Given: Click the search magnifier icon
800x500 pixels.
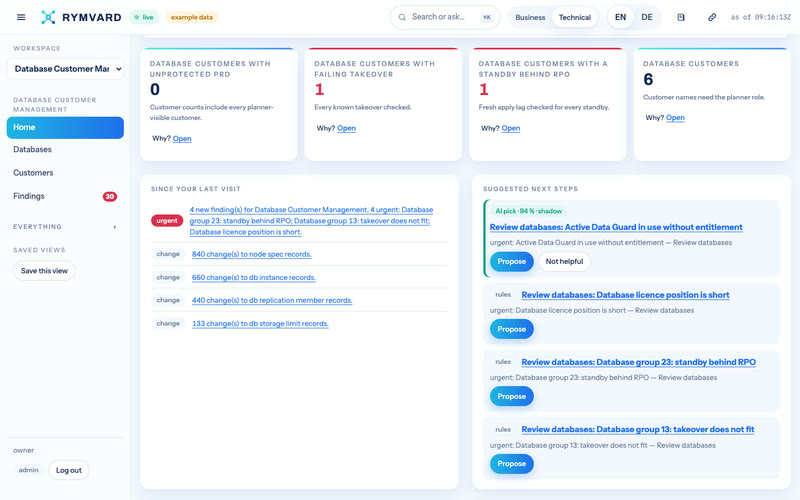Looking at the screenshot, I should tap(402, 17).
